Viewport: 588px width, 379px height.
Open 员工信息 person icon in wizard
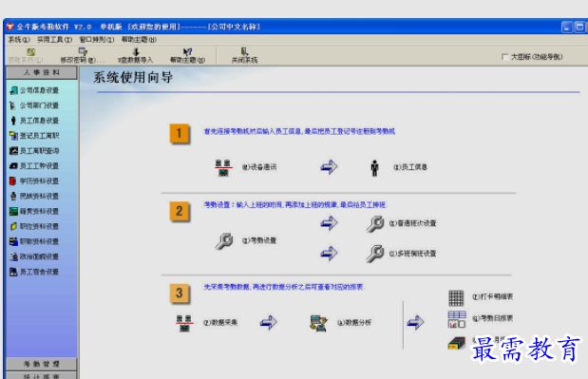(x=374, y=167)
